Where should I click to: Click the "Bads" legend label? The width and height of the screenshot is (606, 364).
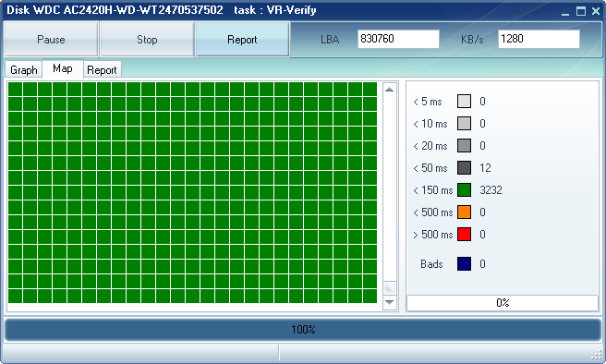(x=431, y=264)
